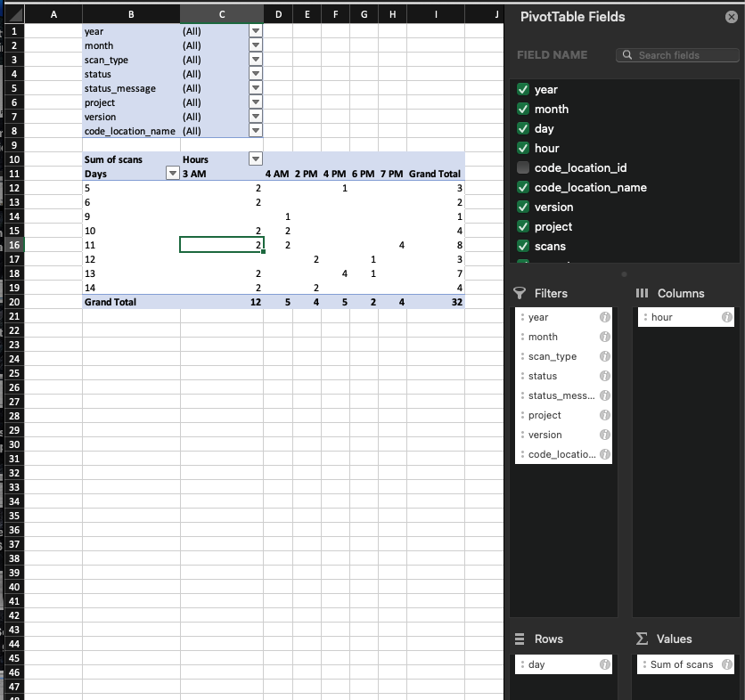Click the info icon next to hour field
Image resolution: width=745 pixels, height=700 pixels.
tap(726, 317)
